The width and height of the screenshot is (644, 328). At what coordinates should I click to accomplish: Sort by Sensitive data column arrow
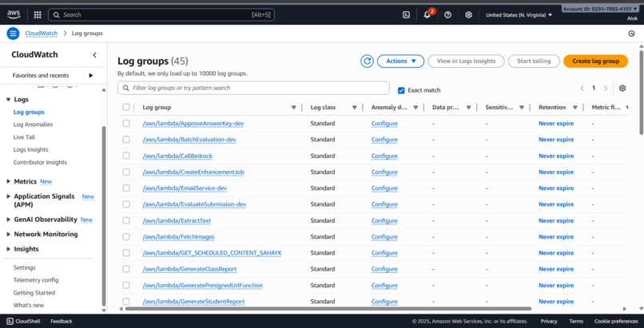(522, 108)
